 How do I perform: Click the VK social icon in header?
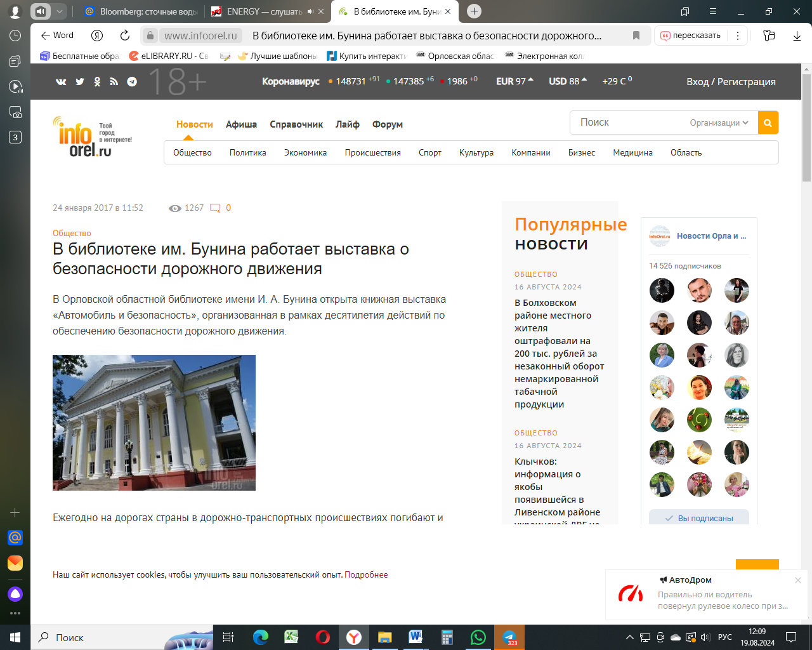(61, 81)
